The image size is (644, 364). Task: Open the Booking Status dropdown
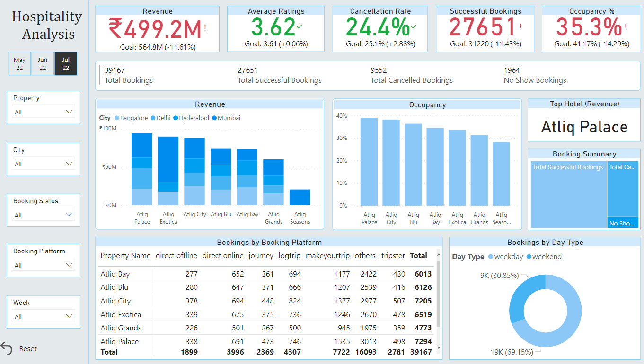[x=69, y=215]
